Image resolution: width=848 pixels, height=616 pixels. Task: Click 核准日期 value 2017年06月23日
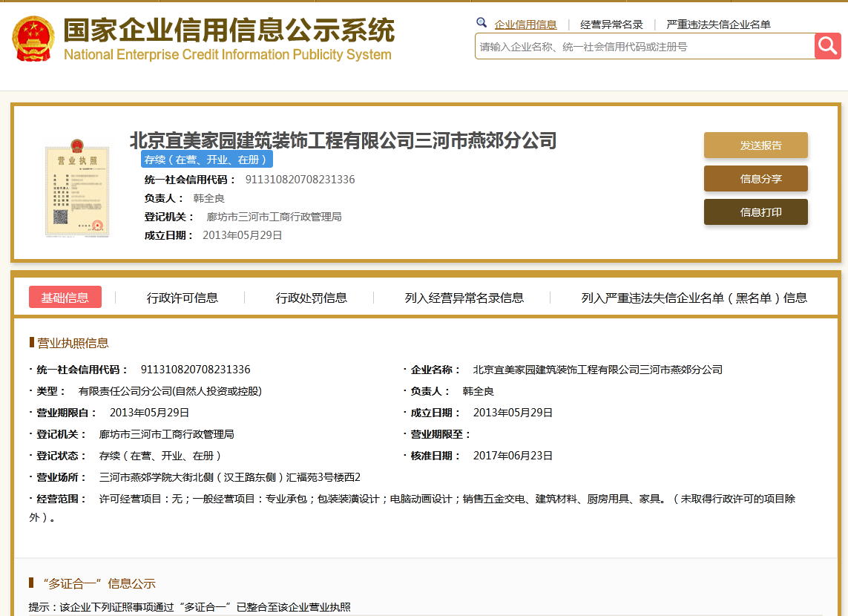pos(513,456)
